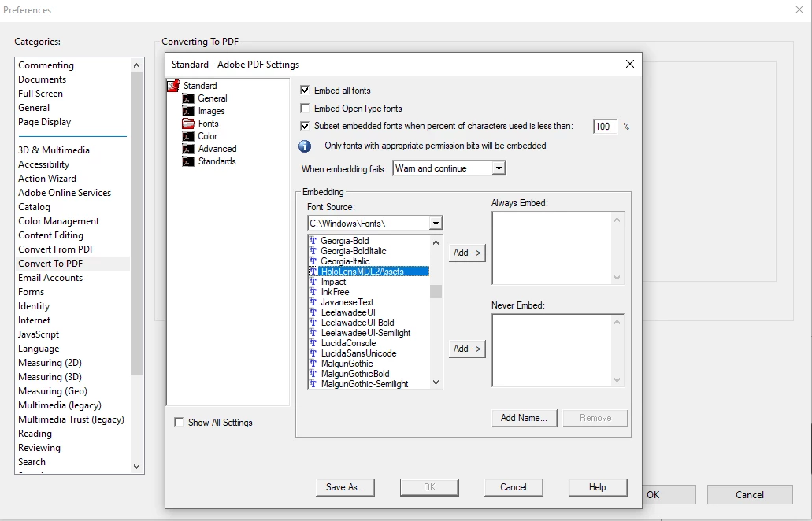The width and height of the screenshot is (812, 521).
Task: Open JavaScript category in Preferences
Action: pyautogui.click(x=39, y=334)
